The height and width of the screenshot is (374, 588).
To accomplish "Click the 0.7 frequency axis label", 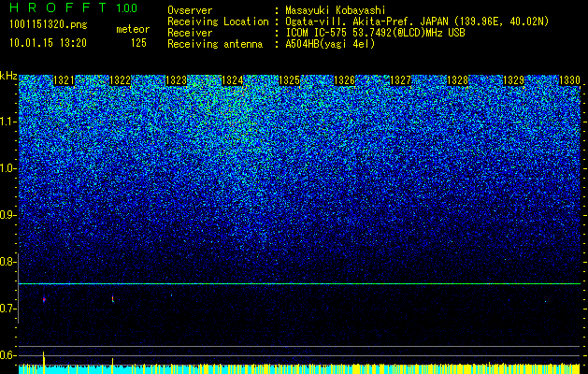I will pos(8,309).
